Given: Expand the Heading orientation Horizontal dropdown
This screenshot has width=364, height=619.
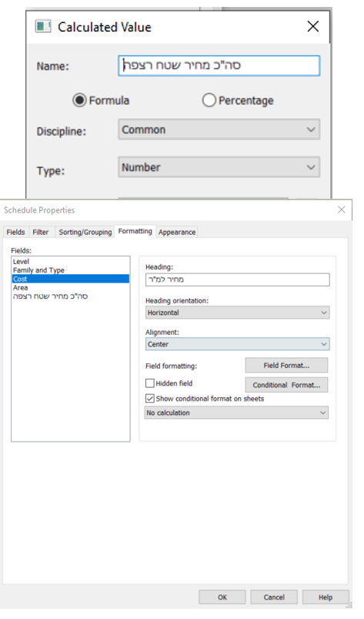Looking at the screenshot, I should click(237, 313).
